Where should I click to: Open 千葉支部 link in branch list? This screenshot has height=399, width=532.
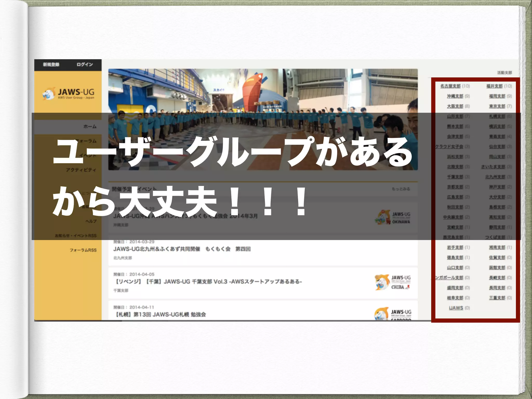[x=455, y=177]
